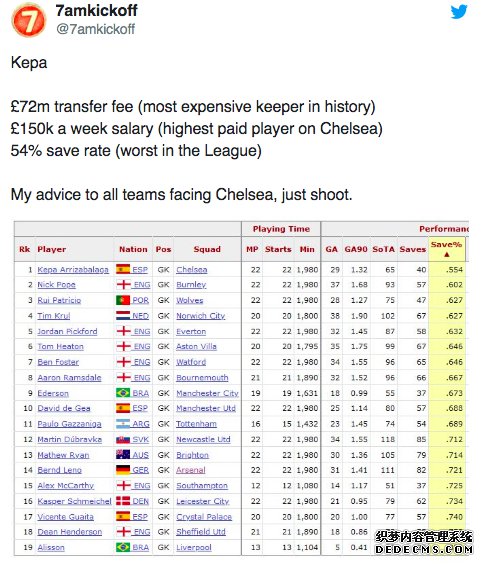Image resolution: width=484 pixels, height=564 pixels.
Task: Click the Denmark flag for Kasper Schmeichel
Action: pyautogui.click(x=123, y=501)
